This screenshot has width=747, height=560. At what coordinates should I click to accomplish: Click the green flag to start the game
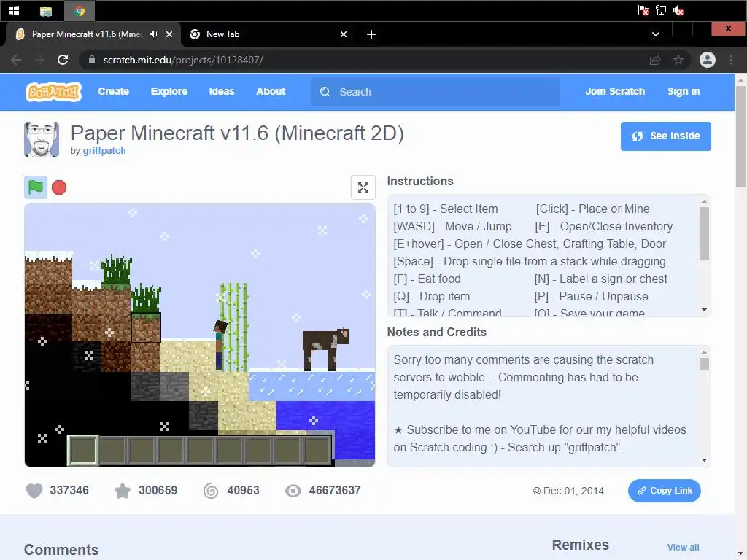[36, 187]
